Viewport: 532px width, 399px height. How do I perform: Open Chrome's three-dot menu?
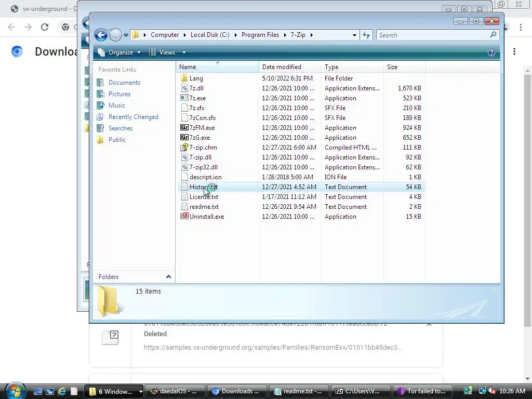tap(521, 27)
